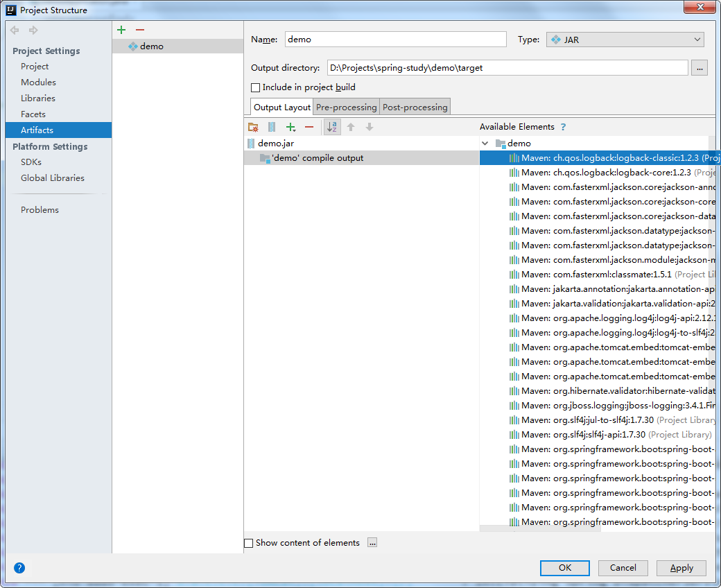
Task: Click the Output directory path field
Action: (507, 68)
